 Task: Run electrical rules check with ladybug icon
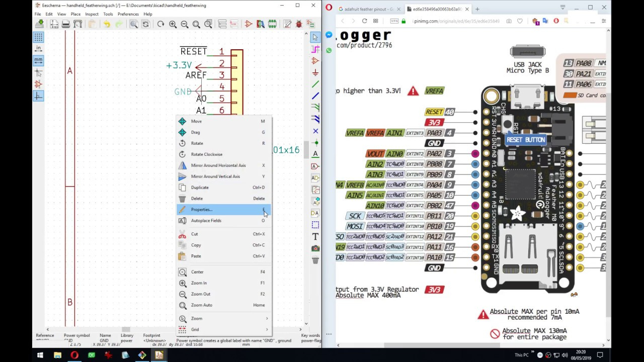[299, 23]
